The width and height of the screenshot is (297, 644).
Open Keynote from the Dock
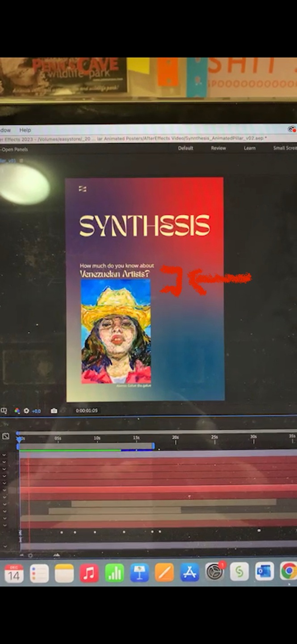[x=139, y=573]
